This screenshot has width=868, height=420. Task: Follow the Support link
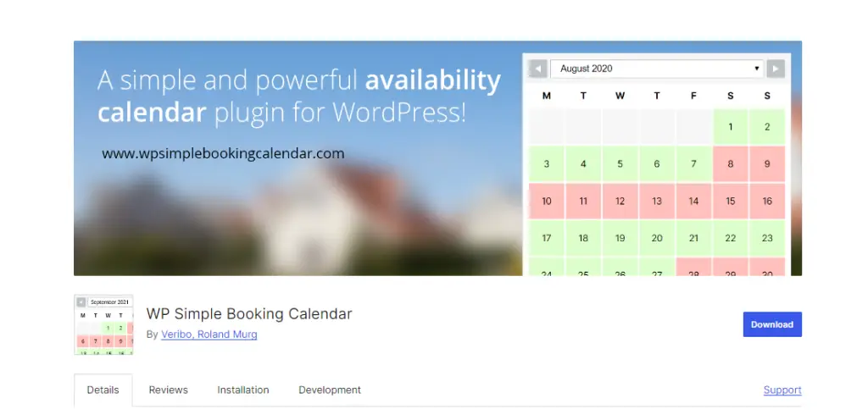[x=782, y=390]
